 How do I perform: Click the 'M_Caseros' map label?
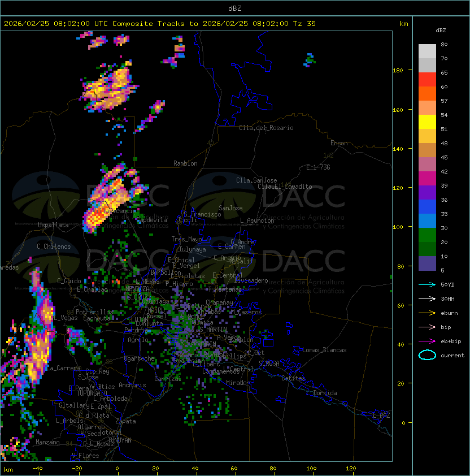point(246,311)
